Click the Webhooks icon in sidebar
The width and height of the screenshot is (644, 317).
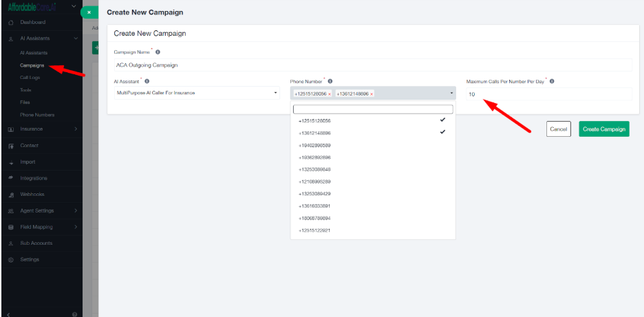click(x=10, y=195)
